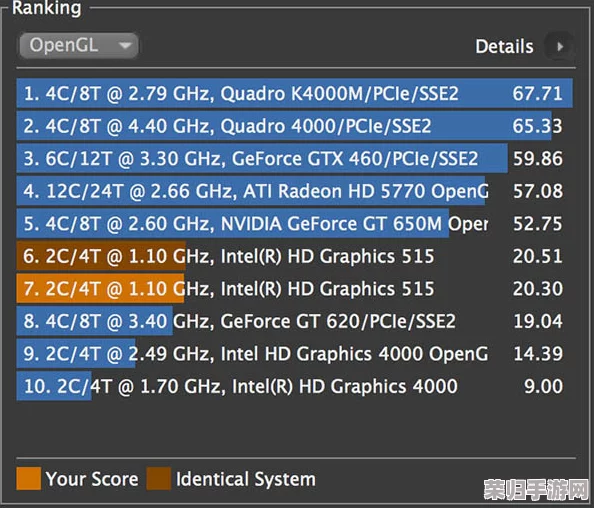Click the 65.33 score value
594x508 pixels.
[x=538, y=126]
